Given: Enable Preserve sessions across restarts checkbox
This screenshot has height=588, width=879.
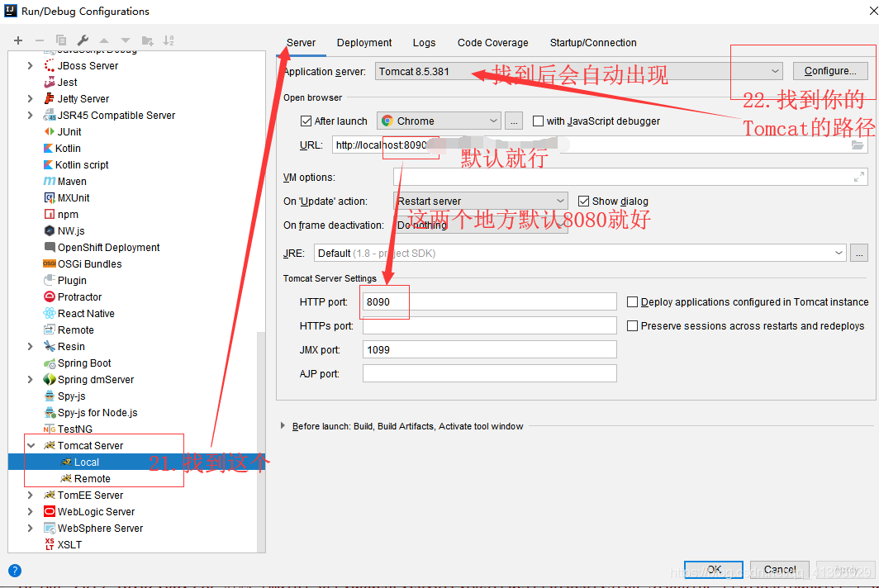Looking at the screenshot, I should coord(632,326).
